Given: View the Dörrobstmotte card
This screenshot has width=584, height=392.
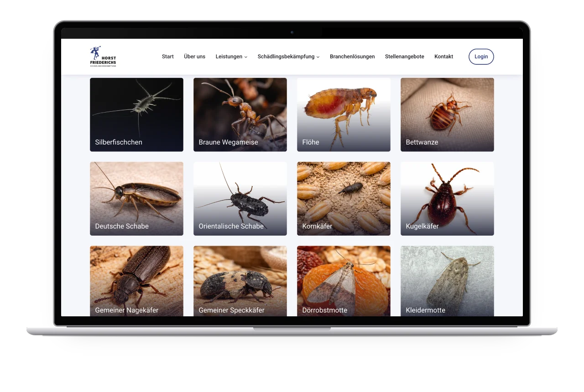Looking at the screenshot, I should (x=344, y=281).
